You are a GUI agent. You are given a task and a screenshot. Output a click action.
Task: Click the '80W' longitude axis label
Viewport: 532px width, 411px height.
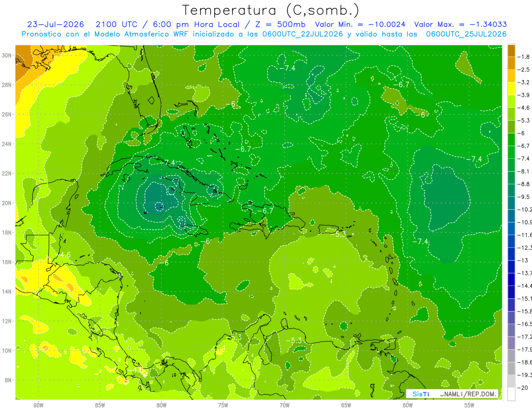[161, 405]
